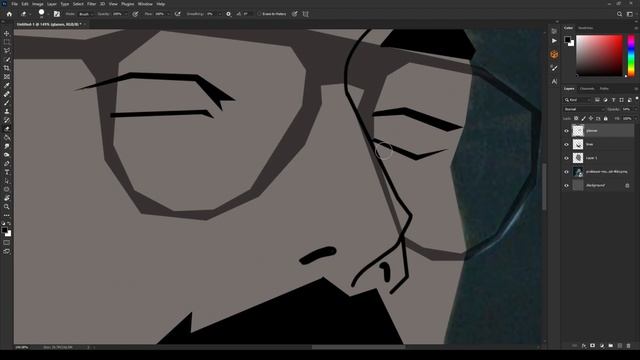
Task: Pick a hue on the rainbow slider
Action: point(631,56)
